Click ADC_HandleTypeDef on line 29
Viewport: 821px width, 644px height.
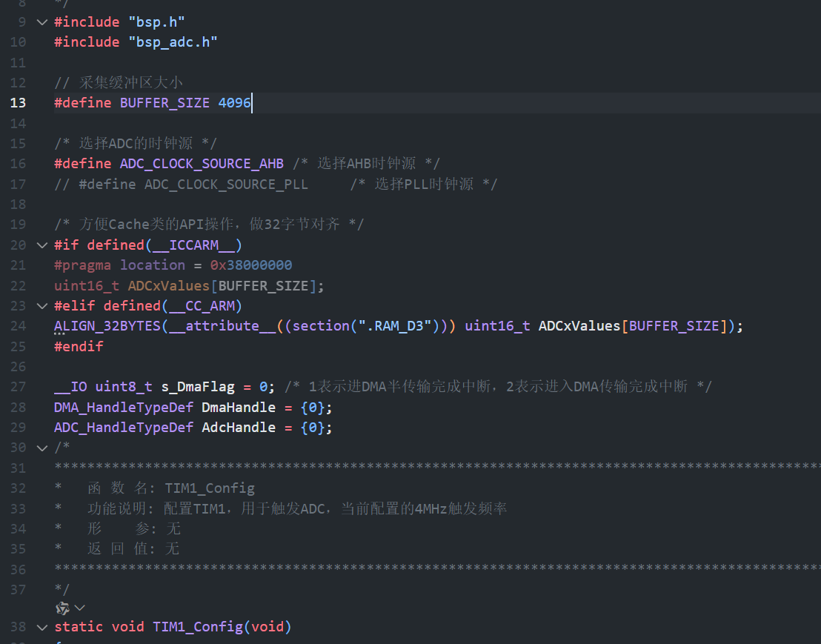click(x=124, y=428)
